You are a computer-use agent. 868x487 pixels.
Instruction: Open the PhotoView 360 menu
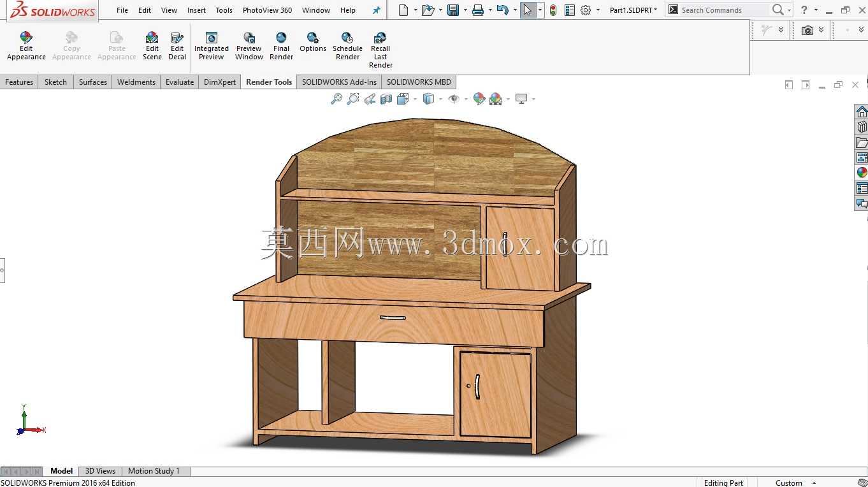(268, 10)
